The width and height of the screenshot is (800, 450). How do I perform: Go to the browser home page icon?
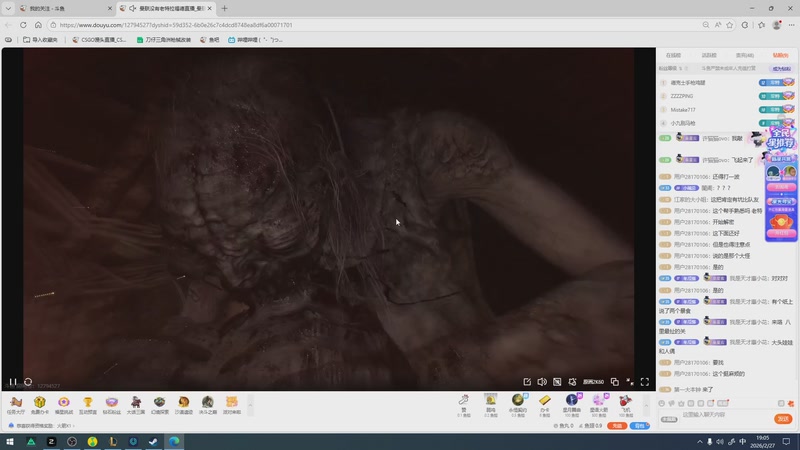click(38, 25)
